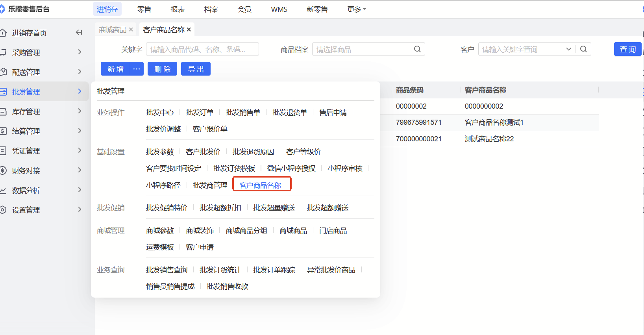Viewport: 644px width, 335px height.
Task: Open 批发销售单 link
Action: (x=243, y=113)
